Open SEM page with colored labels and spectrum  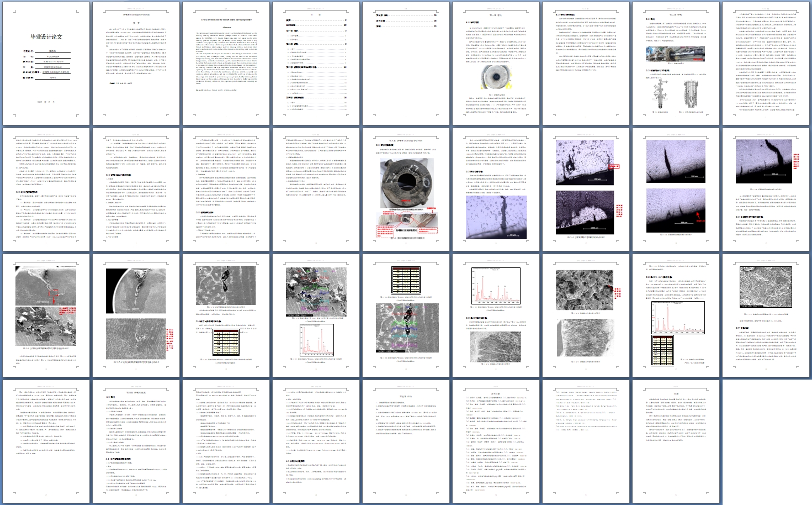pyautogui.click(x=316, y=315)
